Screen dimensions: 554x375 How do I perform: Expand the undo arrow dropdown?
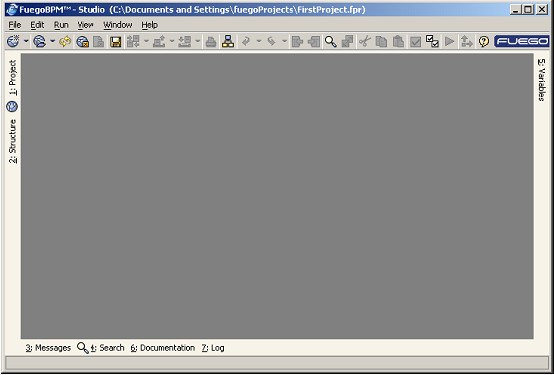[259, 42]
